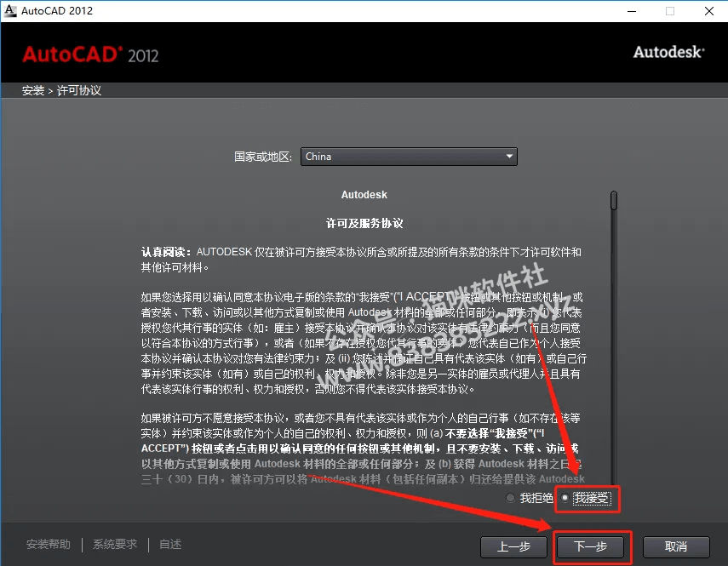Image resolution: width=728 pixels, height=566 pixels.
Task: Click the 安装 breadcrumb item
Action: coord(33,90)
